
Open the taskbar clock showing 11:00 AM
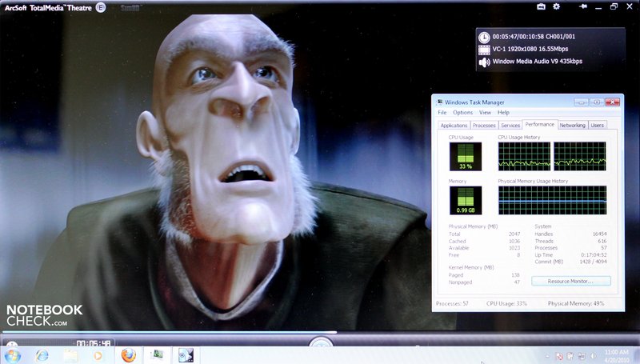coord(616,356)
